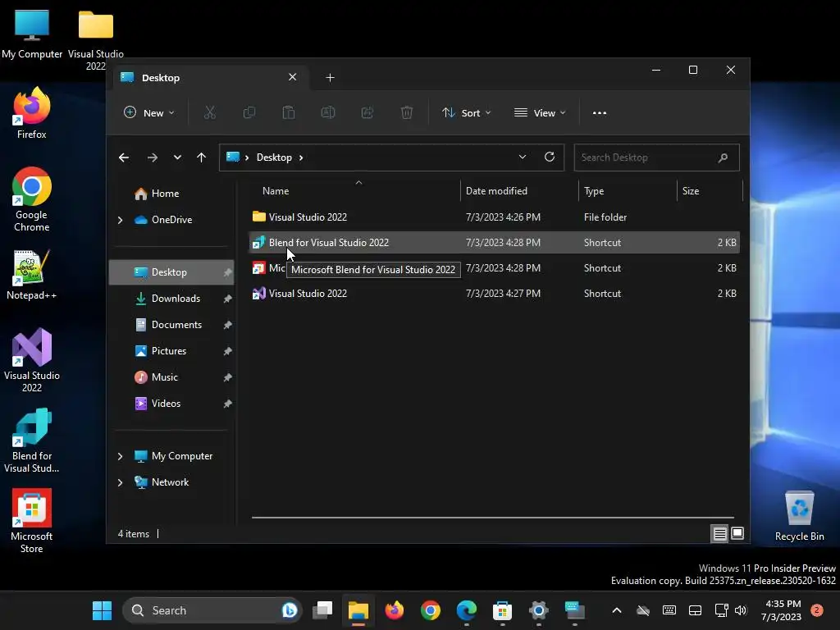Go forward with the right arrow
840x630 pixels.
coord(152,157)
